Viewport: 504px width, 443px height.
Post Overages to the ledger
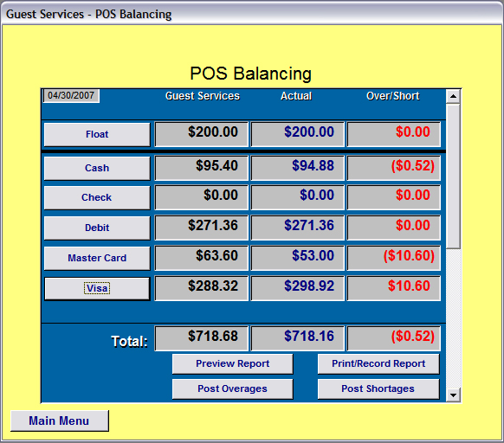point(233,388)
